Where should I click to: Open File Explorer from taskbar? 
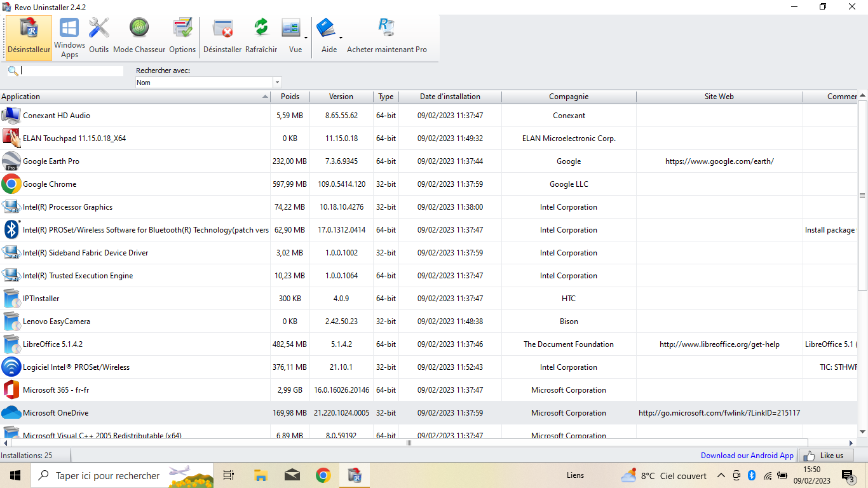point(261,475)
